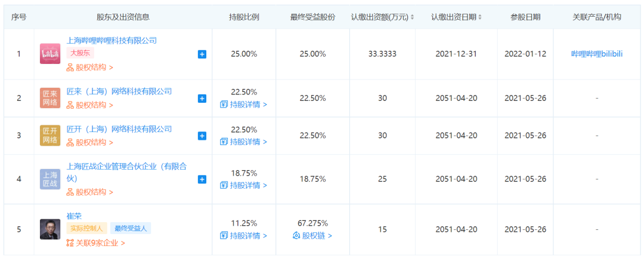Select the 11.25% shareholding ratio value

244,223
